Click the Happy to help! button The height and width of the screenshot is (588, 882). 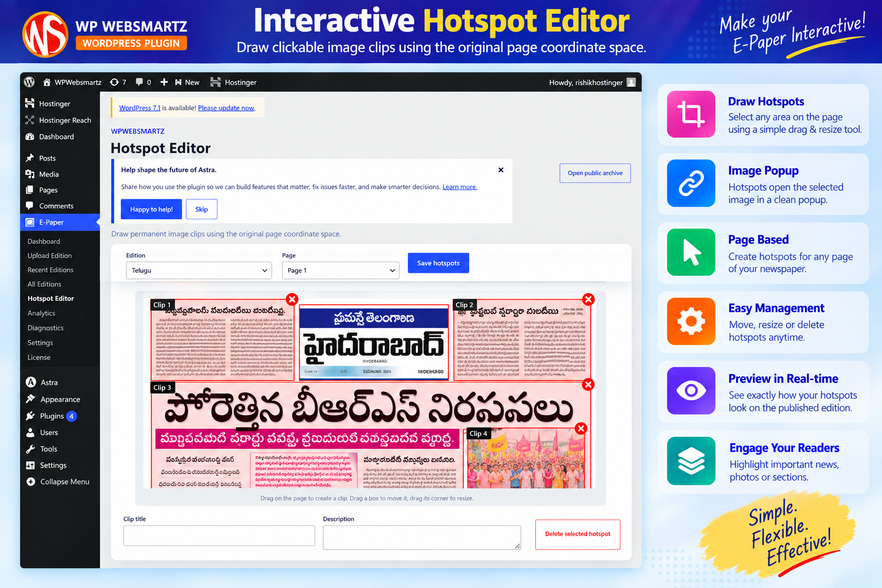pos(152,209)
